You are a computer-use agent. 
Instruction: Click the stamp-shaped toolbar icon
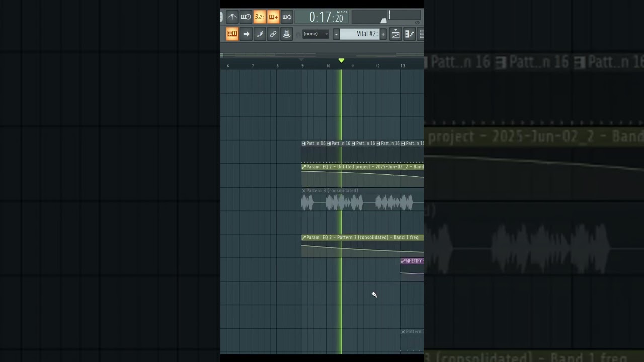287,34
